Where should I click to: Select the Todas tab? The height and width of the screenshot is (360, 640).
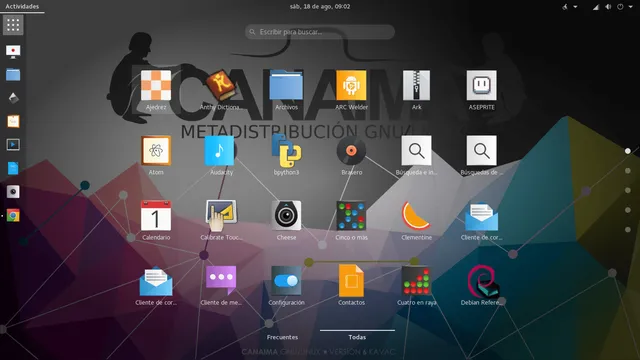357,337
